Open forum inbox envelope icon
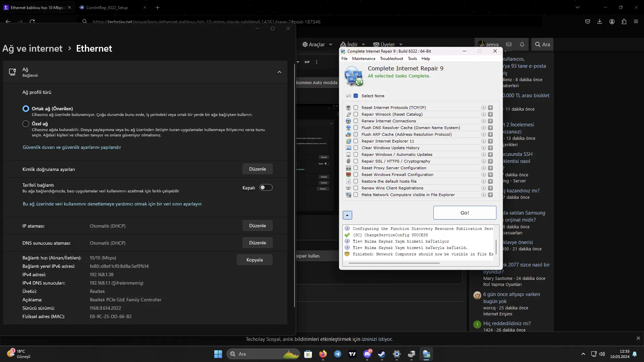Screen dimensions: 644x362 click(509, 44)
